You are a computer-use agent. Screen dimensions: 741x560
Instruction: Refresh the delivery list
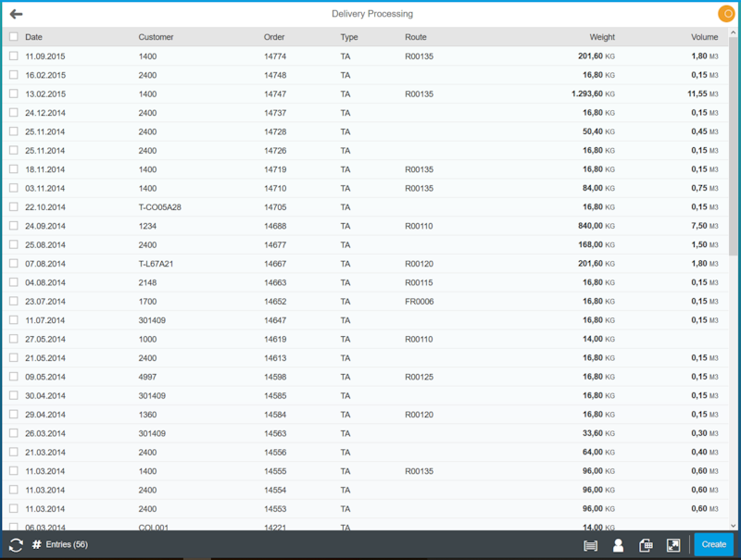coord(15,544)
